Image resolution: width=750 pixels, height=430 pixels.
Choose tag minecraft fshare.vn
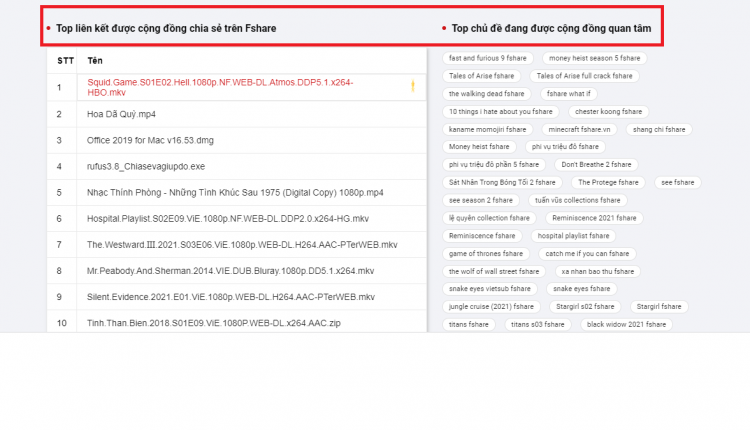tap(579, 130)
